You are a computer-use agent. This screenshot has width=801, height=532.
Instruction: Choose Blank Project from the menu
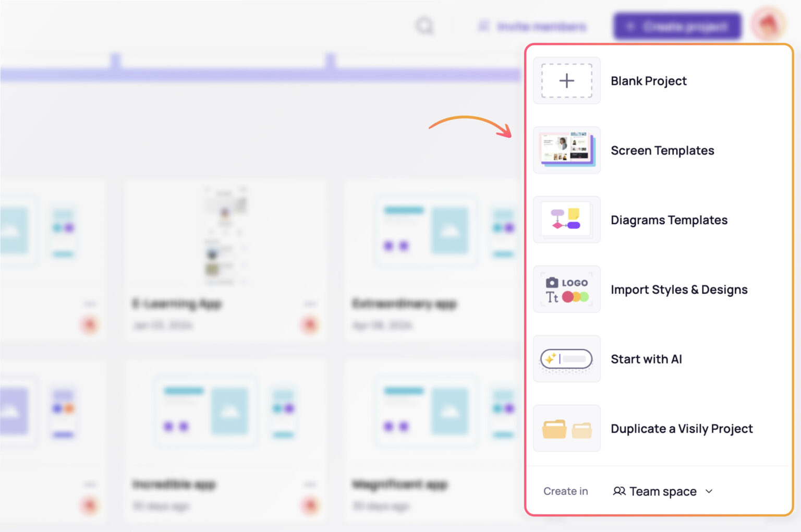tap(649, 81)
